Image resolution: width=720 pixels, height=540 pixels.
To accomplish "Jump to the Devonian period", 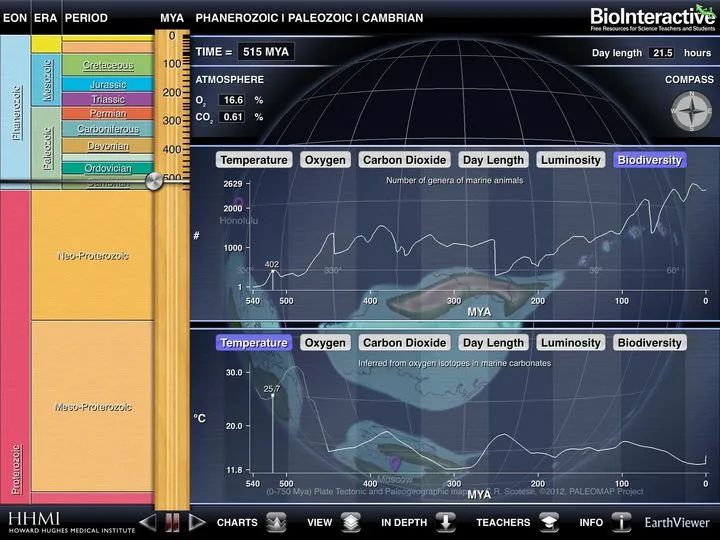I will (x=107, y=146).
